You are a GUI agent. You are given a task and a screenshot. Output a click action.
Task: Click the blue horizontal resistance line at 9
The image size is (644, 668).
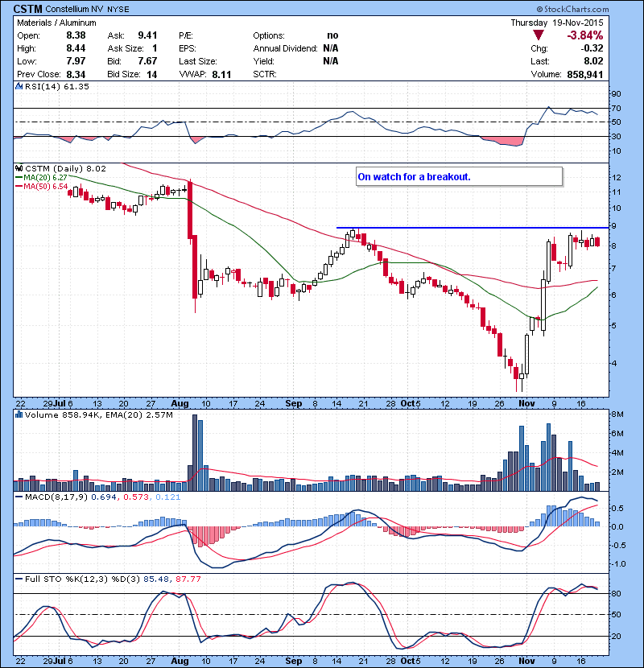point(473,228)
